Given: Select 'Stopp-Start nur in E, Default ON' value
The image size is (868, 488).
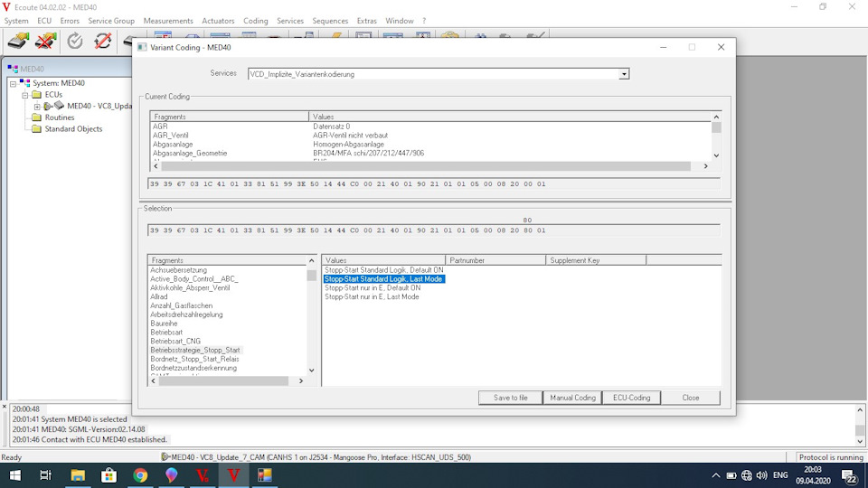Looking at the screenshot, I should click(373, 287).
